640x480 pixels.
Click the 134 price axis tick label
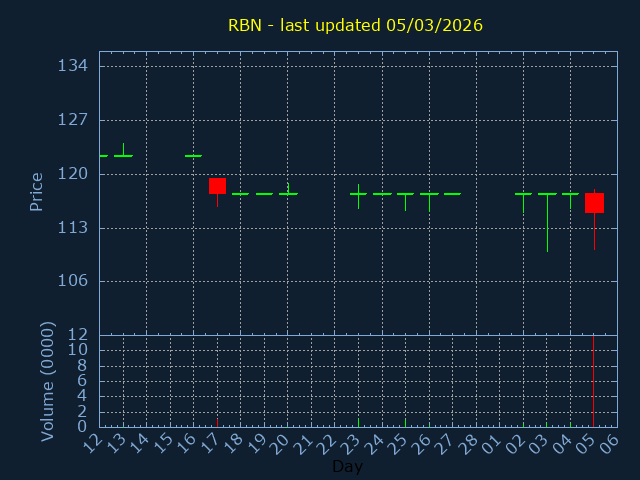(73, 66)
